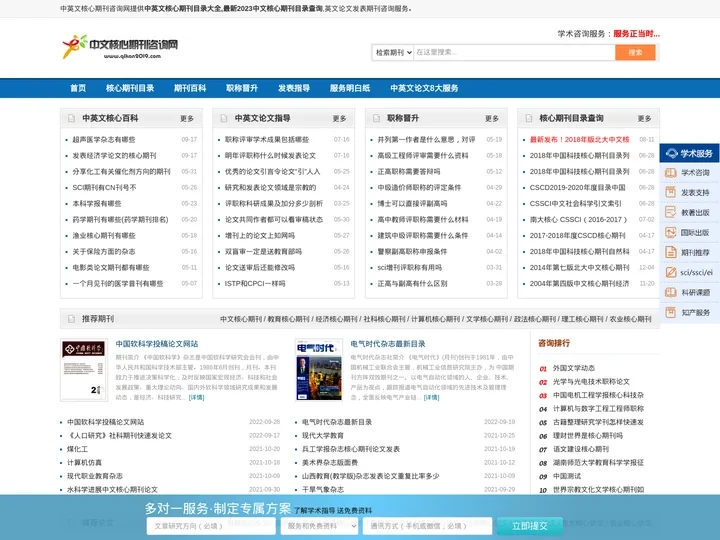Click document icon beside 中英文论文指导
Viewport: 720px width, 540px height.
tap(224, 118)
